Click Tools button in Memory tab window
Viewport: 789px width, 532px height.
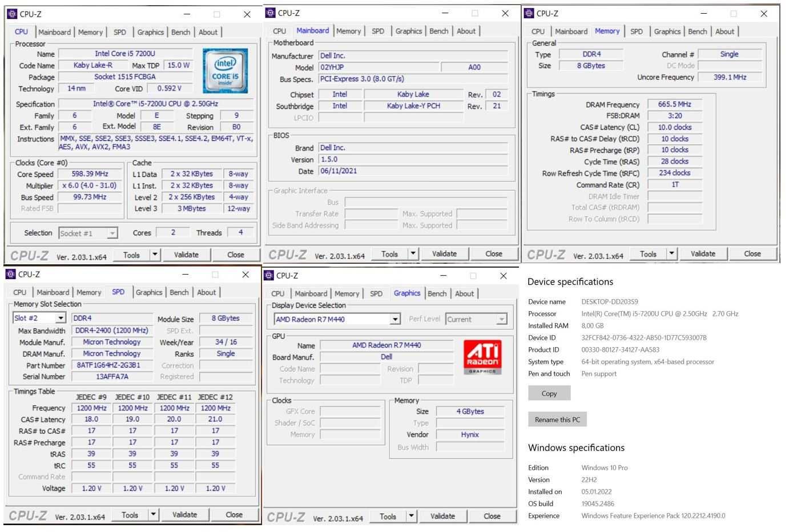pos(648,253)
